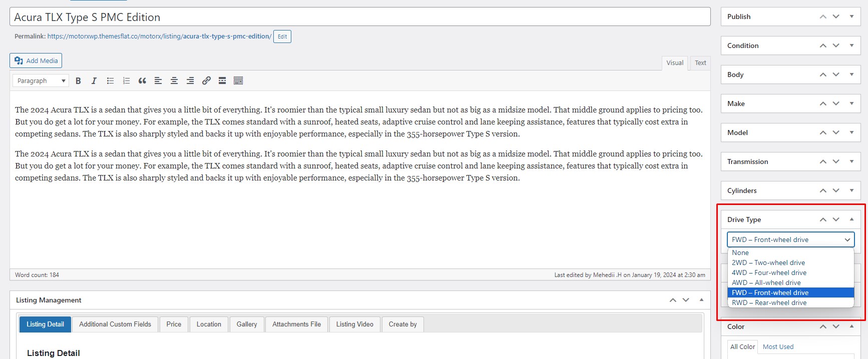Collapse the Color panel
The image size is (868, 359).
tap(851, 326)
